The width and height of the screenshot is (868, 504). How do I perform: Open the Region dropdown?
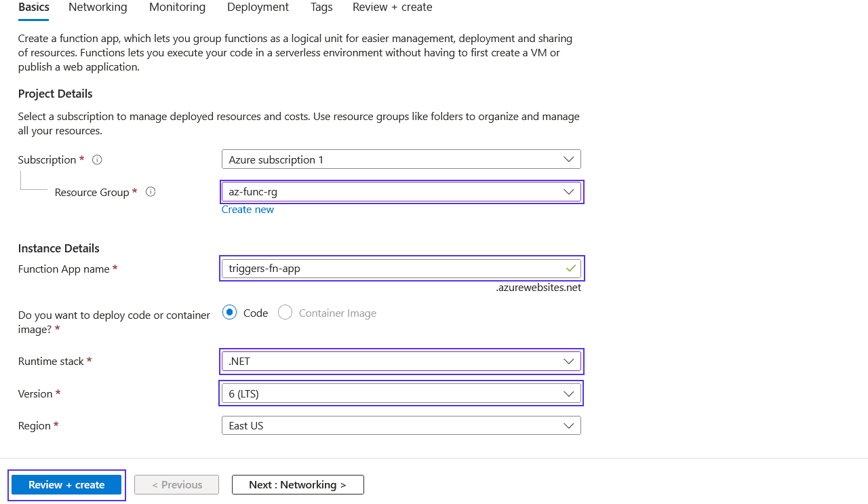pyautogui.click(x=569, y=425)
